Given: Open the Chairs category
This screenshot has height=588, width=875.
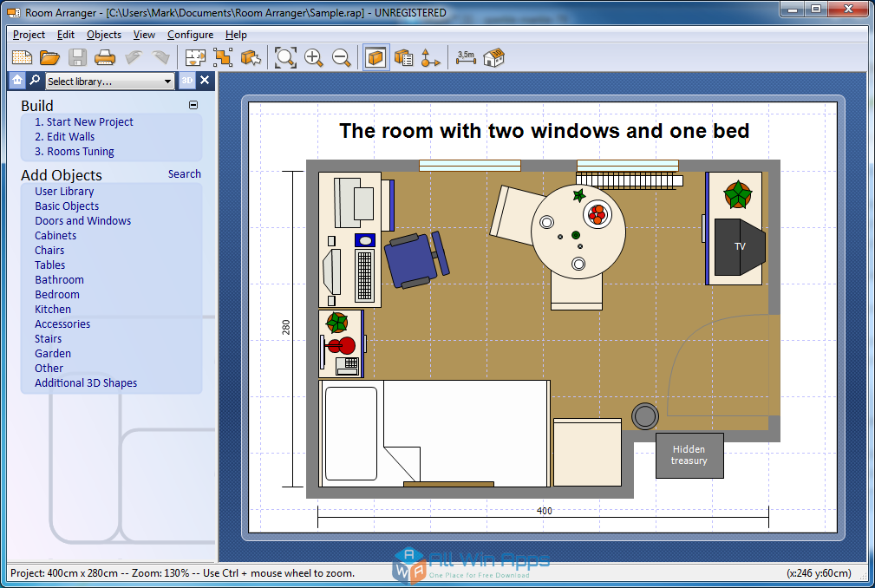Looking at the screenshot, I should (x=49, y=251).
